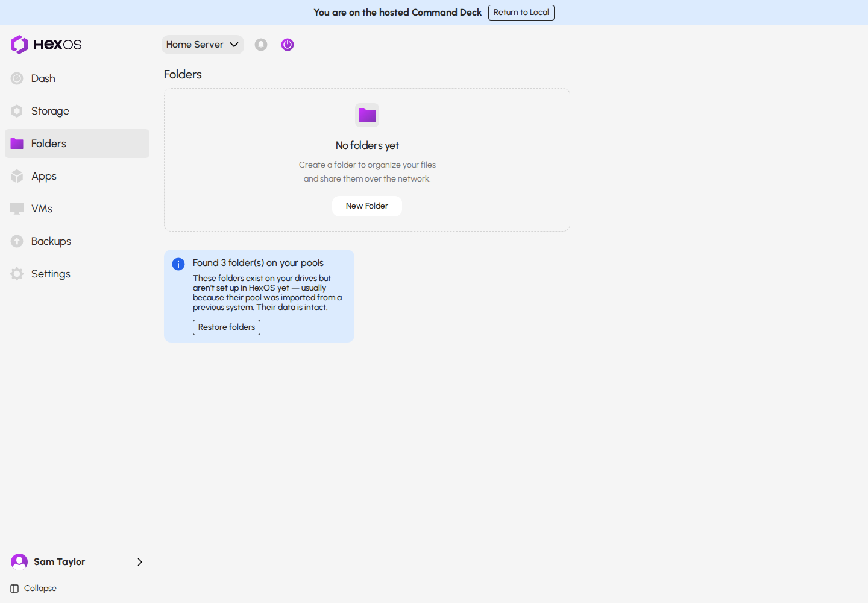Click the folder icon above No folders yet

(367, 115)
